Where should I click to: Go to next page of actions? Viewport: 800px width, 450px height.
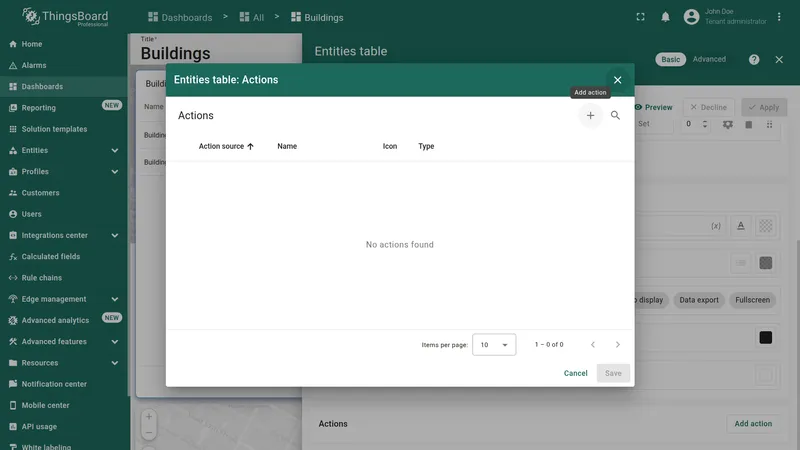coord(617,345)
